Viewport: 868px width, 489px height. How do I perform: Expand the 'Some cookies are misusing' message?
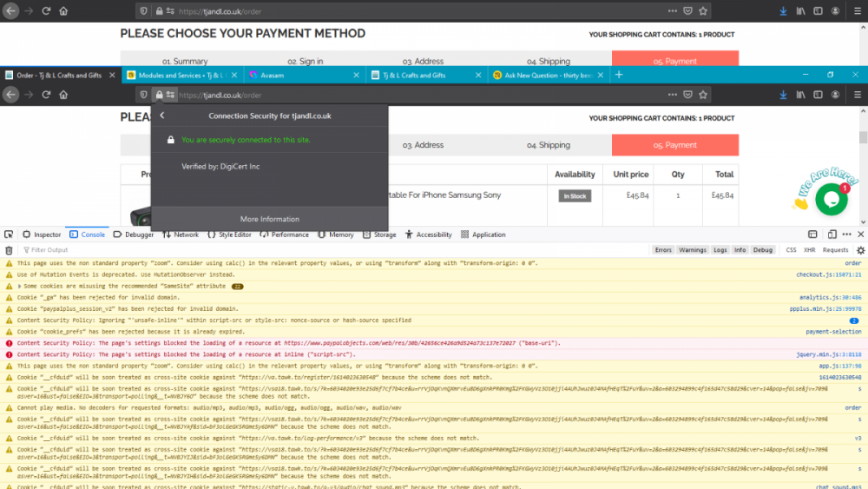pyautogui.click(x=20, y=286)
